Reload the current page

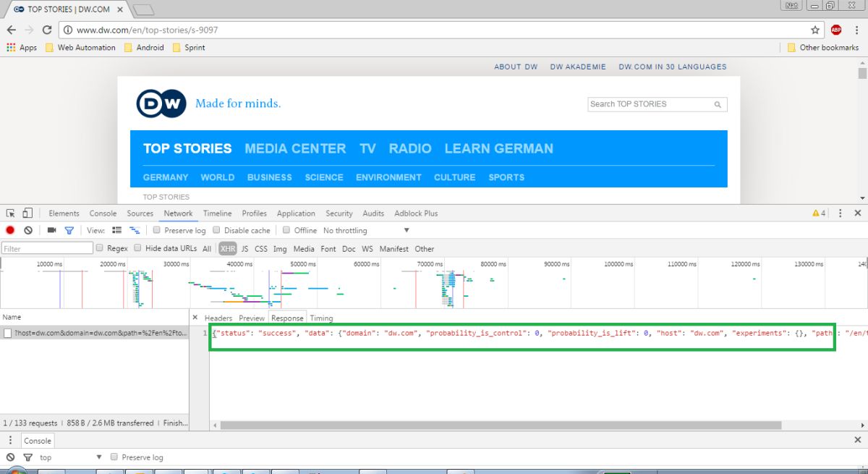47,30
